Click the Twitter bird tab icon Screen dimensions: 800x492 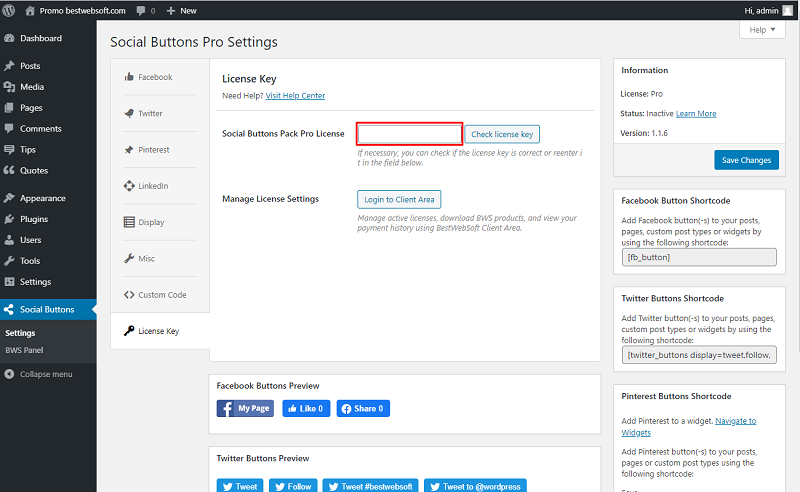pyautogui.click(x=129, y=113)
